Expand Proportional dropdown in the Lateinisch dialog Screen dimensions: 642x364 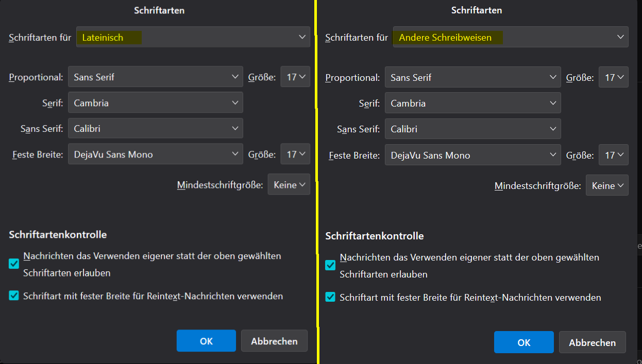(155, 77)
